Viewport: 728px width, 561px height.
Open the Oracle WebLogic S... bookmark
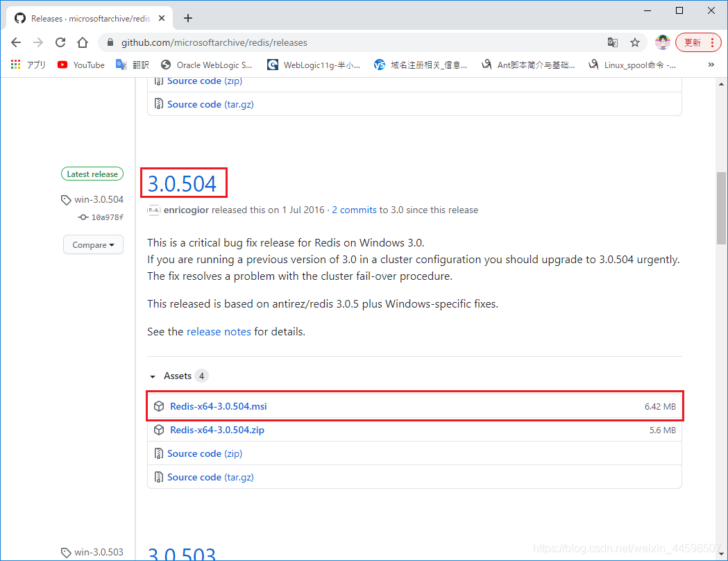(x=207, y=65)
